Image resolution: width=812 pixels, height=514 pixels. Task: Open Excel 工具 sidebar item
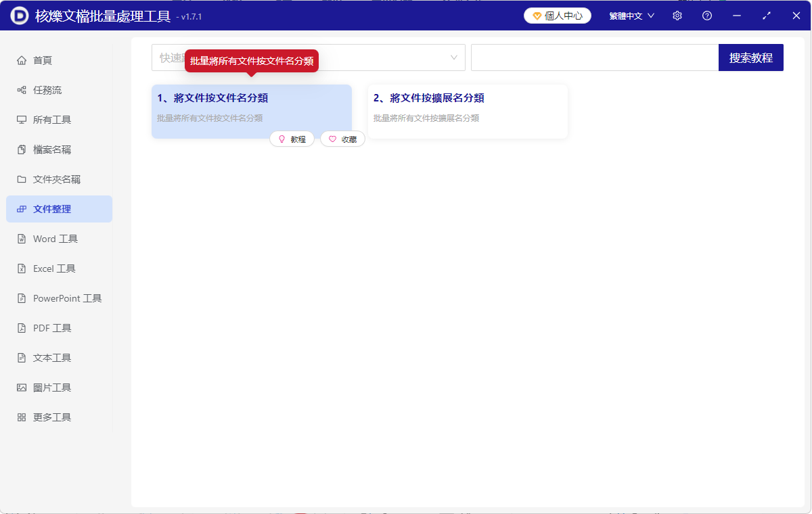[60, 268]
